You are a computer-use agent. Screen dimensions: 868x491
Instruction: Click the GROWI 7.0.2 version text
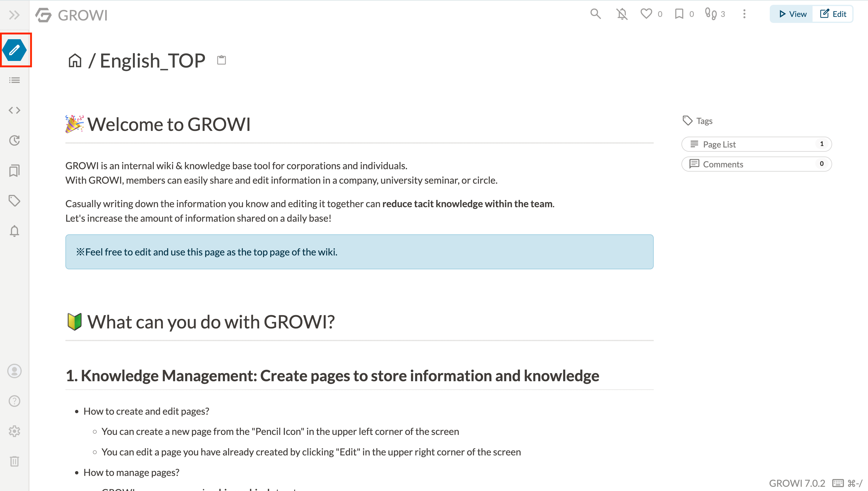point(797,483)
